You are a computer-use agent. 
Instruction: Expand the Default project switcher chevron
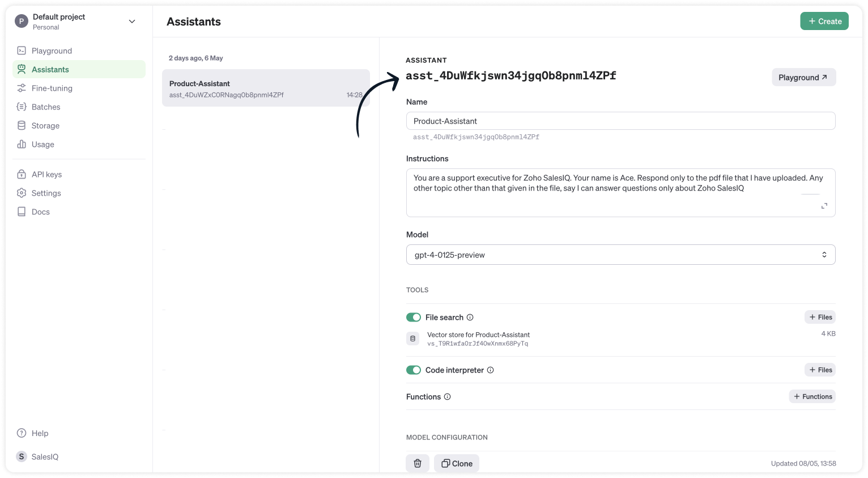pos(132,22)
